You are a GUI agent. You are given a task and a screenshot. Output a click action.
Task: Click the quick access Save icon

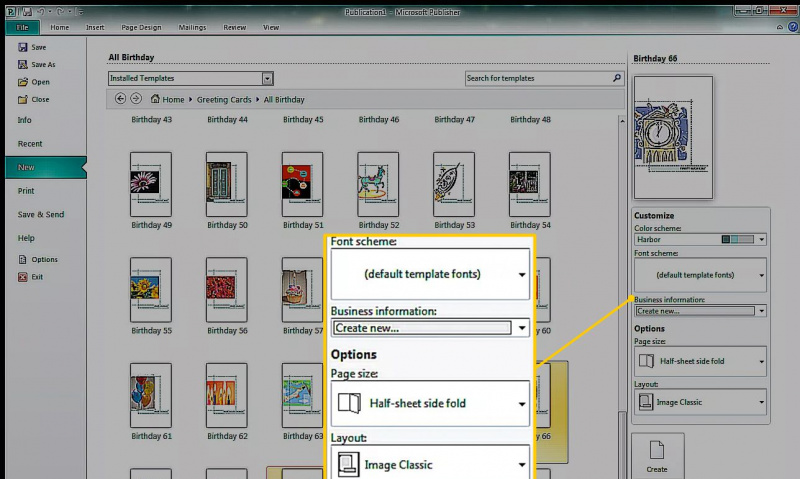(27, 11)
